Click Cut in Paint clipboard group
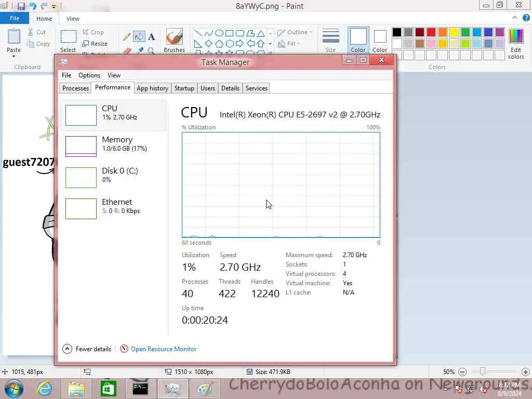The image size is (532, 399). coord(37,32)
